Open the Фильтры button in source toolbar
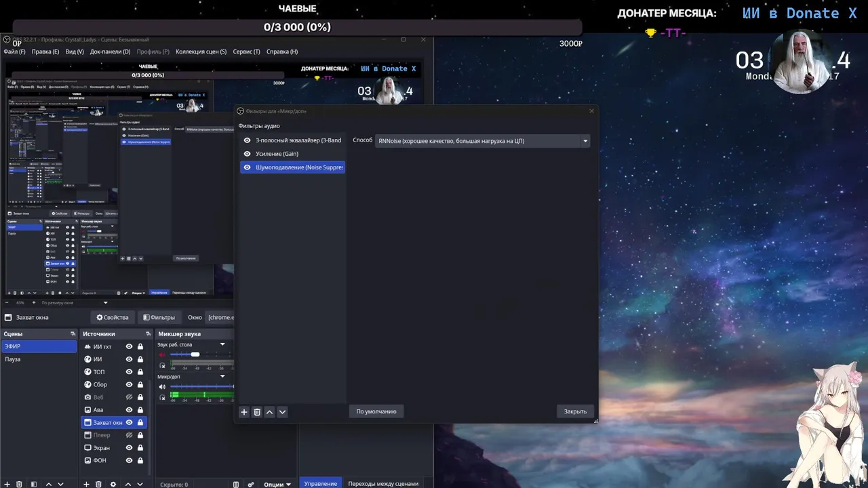Viewport: 868px width, 488px height. coord(159,317)
